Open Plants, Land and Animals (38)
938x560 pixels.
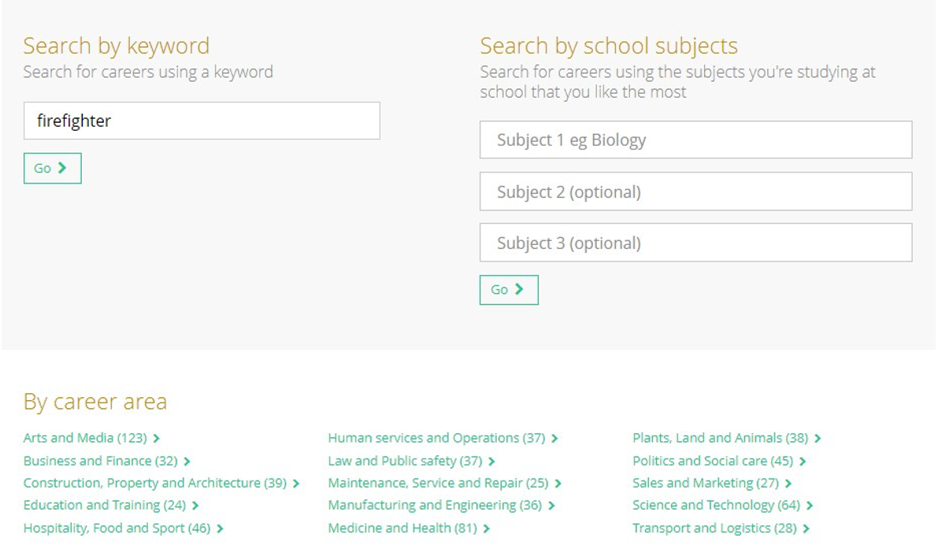(x=721, y=438)
